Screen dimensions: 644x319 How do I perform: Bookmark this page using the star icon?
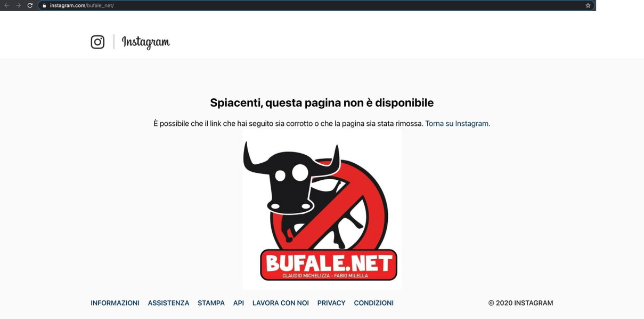pyautogui.click(x=588, y=5)
